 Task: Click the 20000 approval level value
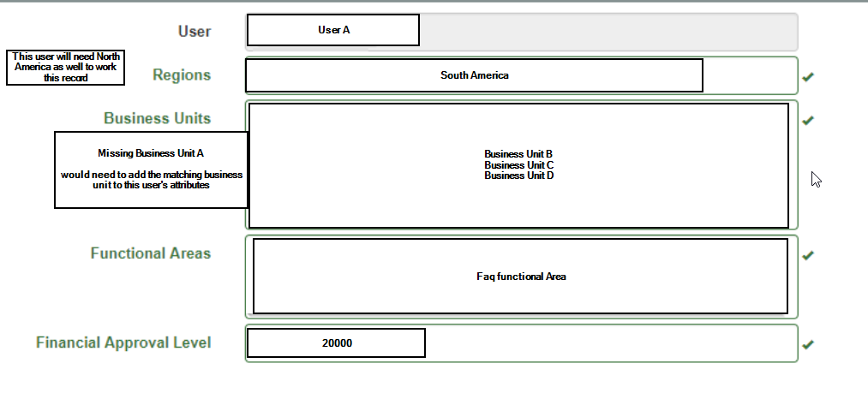pyautogui.click(x=336, y=343)
